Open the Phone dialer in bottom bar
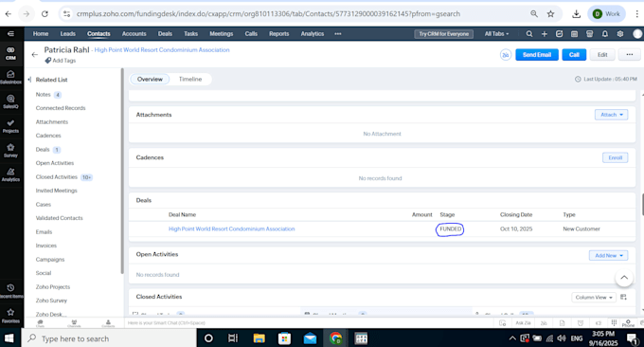Image resolution: width=644 pixels, height=347 pixels. 628,322
